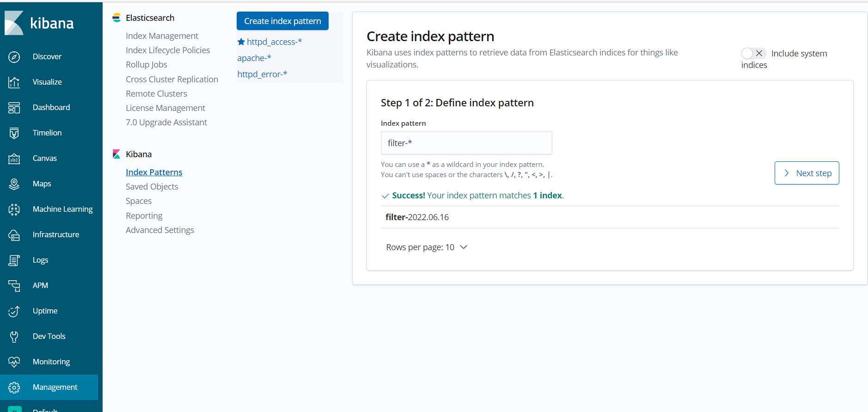Open Visualize chart icon in sidebar
The image size is (868, 412).
tap(14, 82)
